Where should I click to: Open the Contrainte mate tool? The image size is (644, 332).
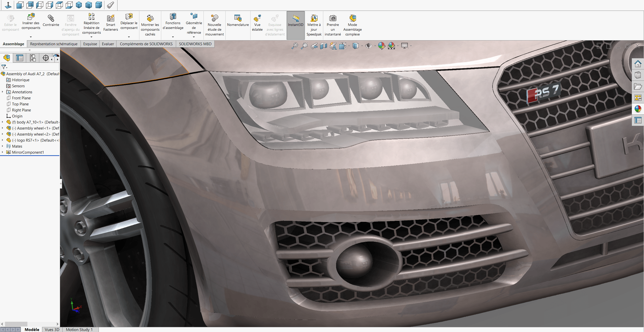pos(51,21)
